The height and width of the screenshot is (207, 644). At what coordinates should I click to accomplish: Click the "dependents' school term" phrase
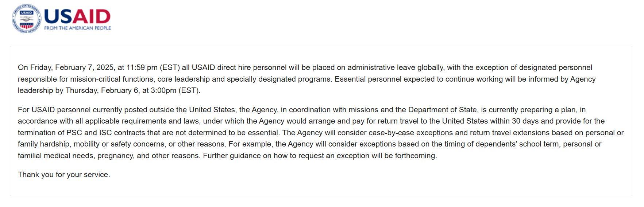click(x=518, y=144)
